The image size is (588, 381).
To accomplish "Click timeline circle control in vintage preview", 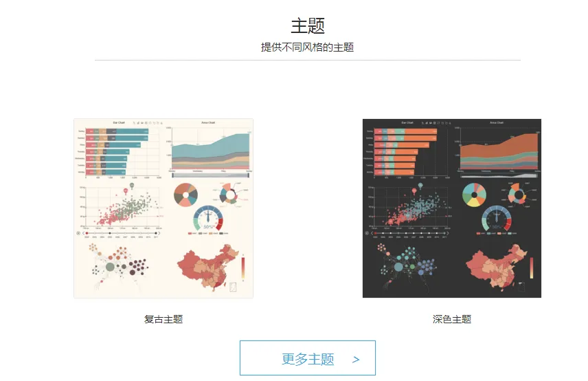I will click(78, 233).
